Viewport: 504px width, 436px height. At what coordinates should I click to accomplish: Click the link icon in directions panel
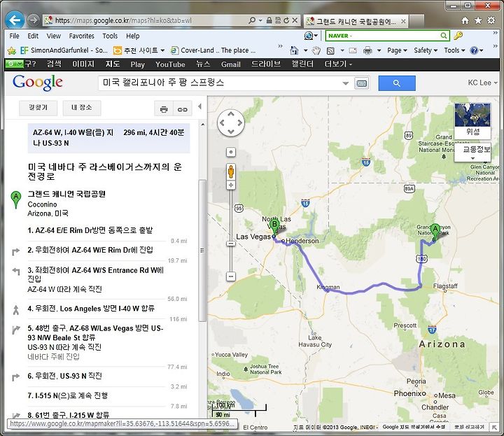[x=182, y=109]
